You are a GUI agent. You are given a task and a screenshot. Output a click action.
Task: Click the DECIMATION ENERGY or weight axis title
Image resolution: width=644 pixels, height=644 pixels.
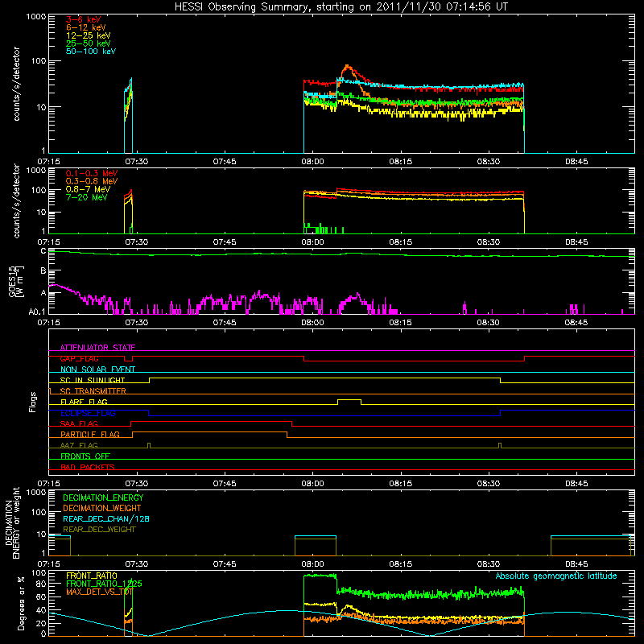[x=12, y=522]
